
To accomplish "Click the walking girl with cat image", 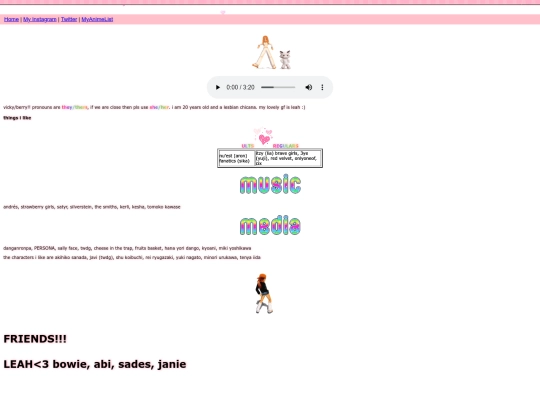I will tap(272, 52).
